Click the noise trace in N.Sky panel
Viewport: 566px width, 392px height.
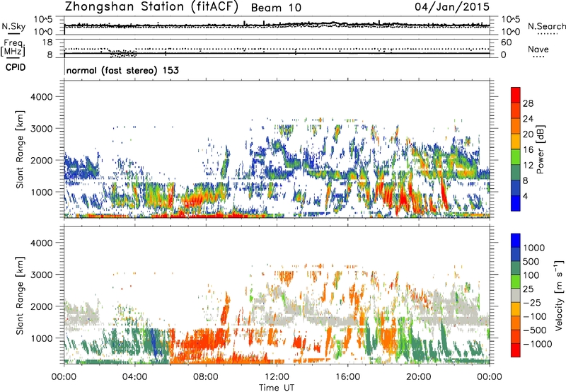tap(277, 25)
